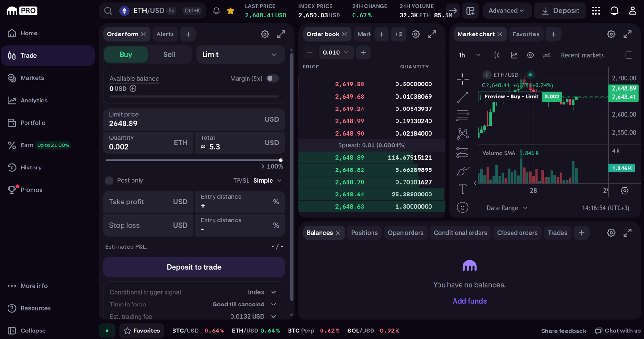Open Balances panel settings gear
This screenshot has width=644, height=339.
(x=611, y=233)
